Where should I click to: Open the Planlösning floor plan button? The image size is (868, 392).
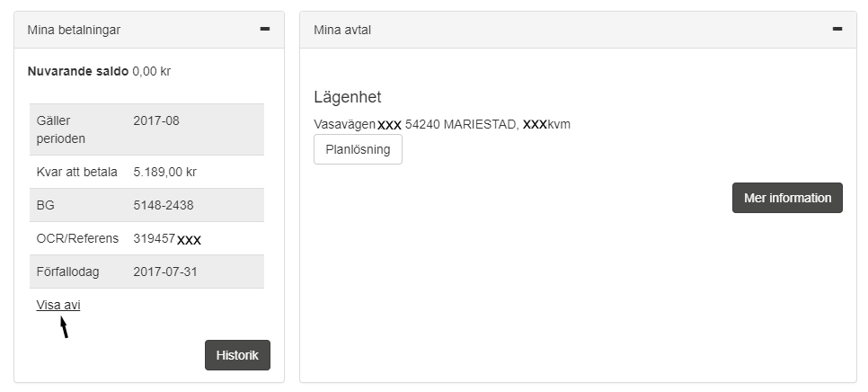point(358,149)
